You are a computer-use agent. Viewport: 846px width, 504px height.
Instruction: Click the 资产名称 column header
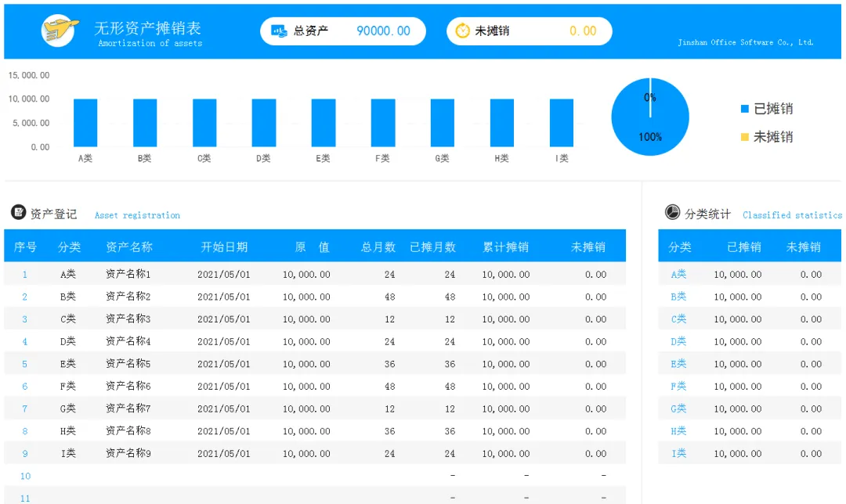pyautogui.click(x=129, y=247)
